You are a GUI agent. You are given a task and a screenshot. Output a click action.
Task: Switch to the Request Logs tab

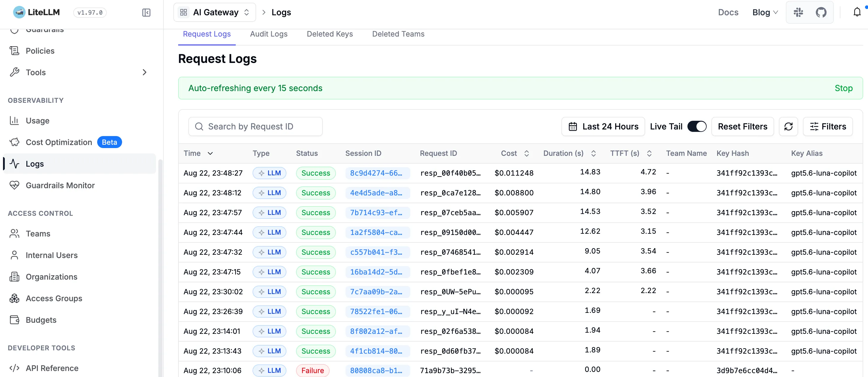[207, 34]
